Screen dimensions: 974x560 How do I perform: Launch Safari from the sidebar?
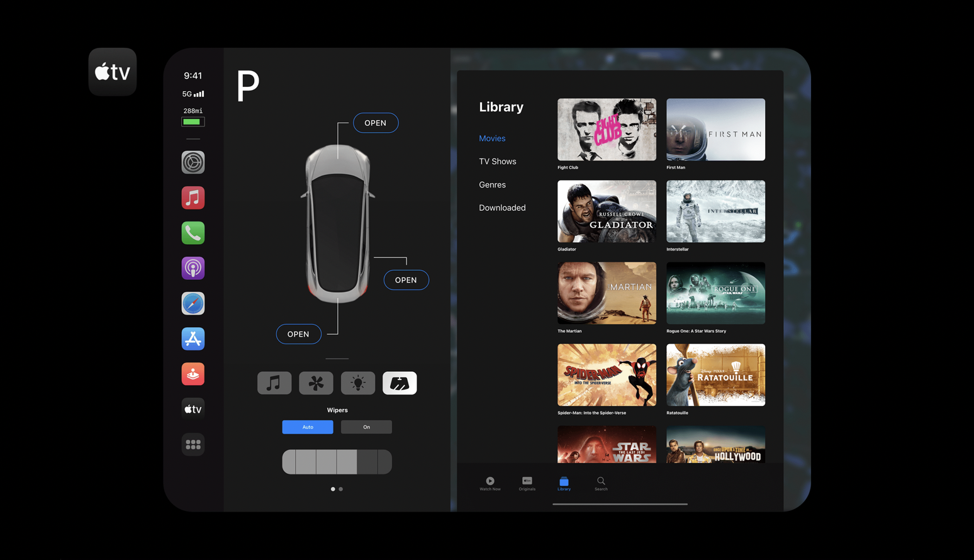tap(193, 303)
